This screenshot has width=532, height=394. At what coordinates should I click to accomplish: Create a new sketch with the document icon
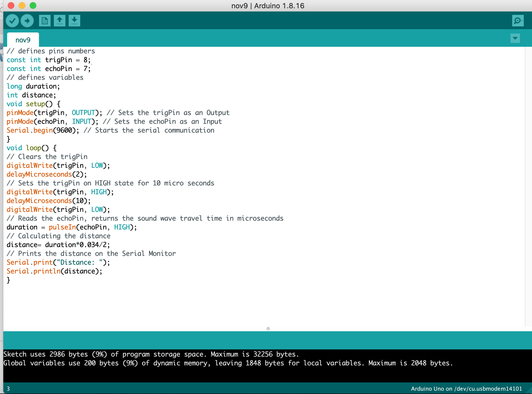(x=45, y=21)
